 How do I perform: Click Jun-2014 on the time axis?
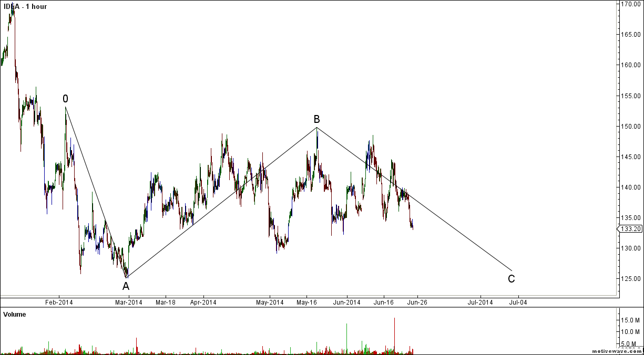(x=346, y=302)
